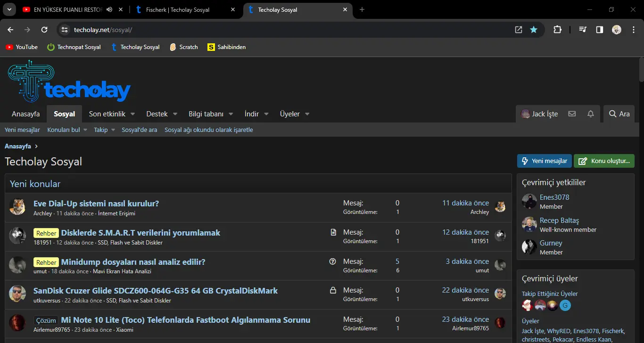Mark forum read via Sosyal ağı okundu

pos(209,130)
